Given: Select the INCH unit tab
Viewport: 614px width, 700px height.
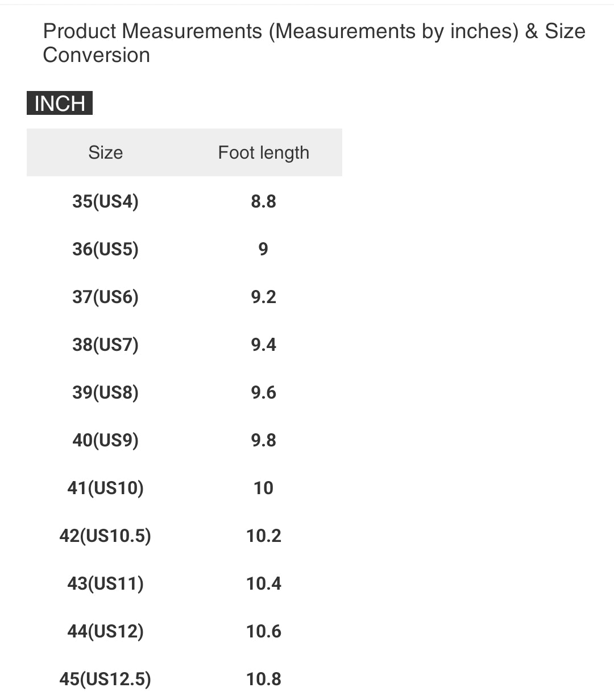Looking at the screenshot, I should (x=60, y=103).
